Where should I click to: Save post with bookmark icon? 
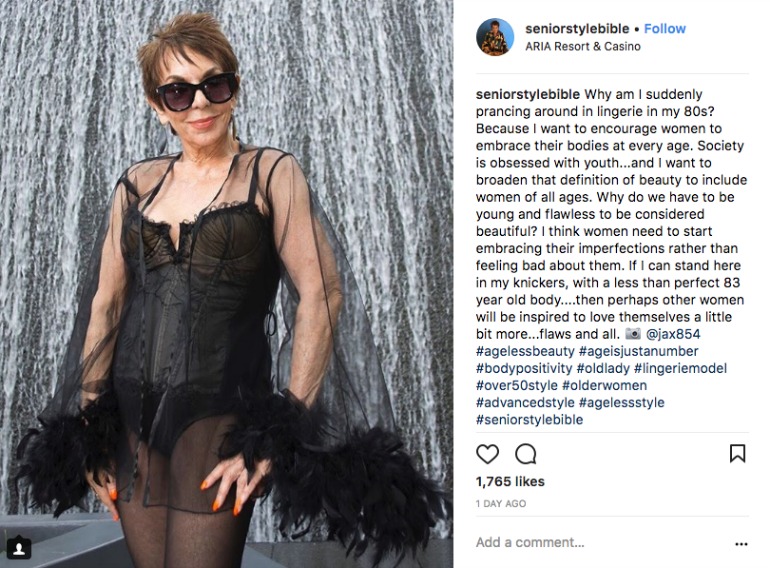tap(737, 453)
